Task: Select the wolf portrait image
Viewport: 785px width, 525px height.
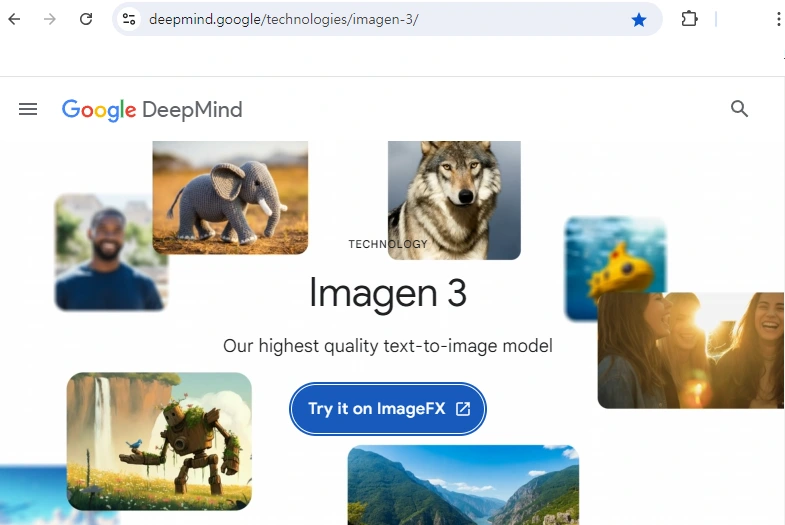Action: [x=454, y=200]
